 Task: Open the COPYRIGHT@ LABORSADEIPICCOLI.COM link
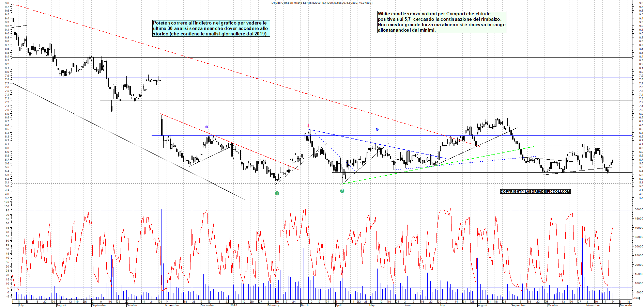click(x=535, y=192)
